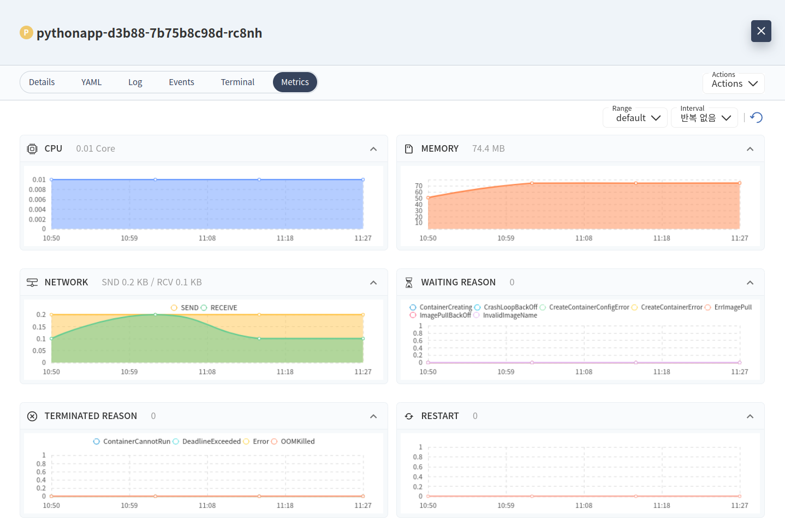
Task: Click the NETWORK panel title
Action: point(66,283)
